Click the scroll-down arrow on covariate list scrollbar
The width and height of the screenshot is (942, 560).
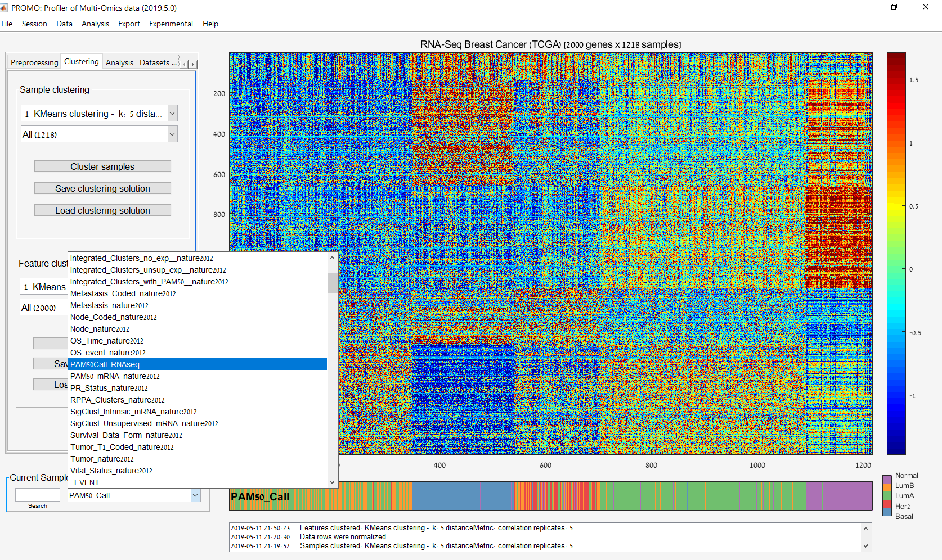[x=332, y=482]
